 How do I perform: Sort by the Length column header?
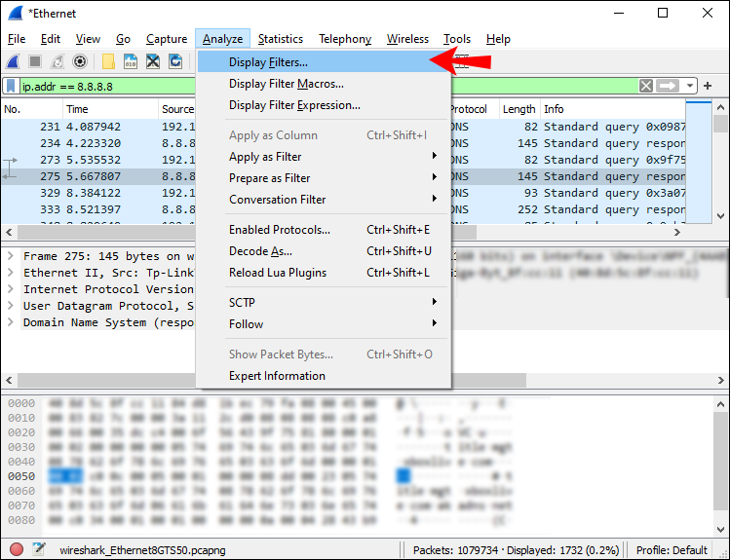coord(519,109)
